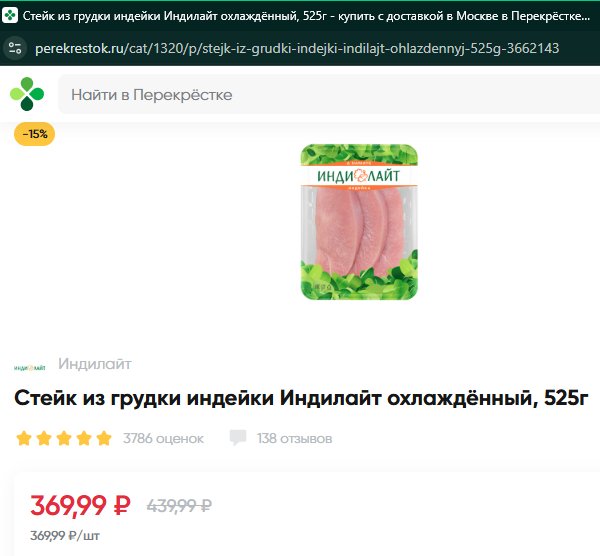Click the product package image

(x=359, y=222)
